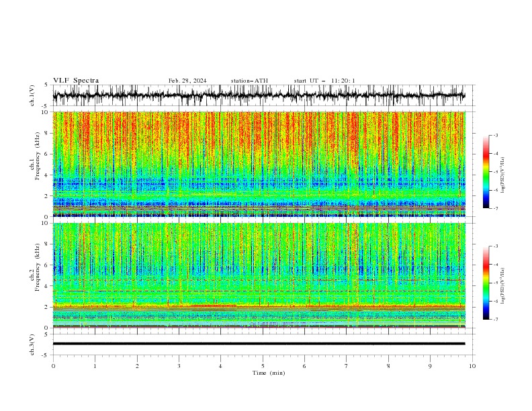Click the "8" kHz tick on ch.1 spectrogram

coord(46,133)
